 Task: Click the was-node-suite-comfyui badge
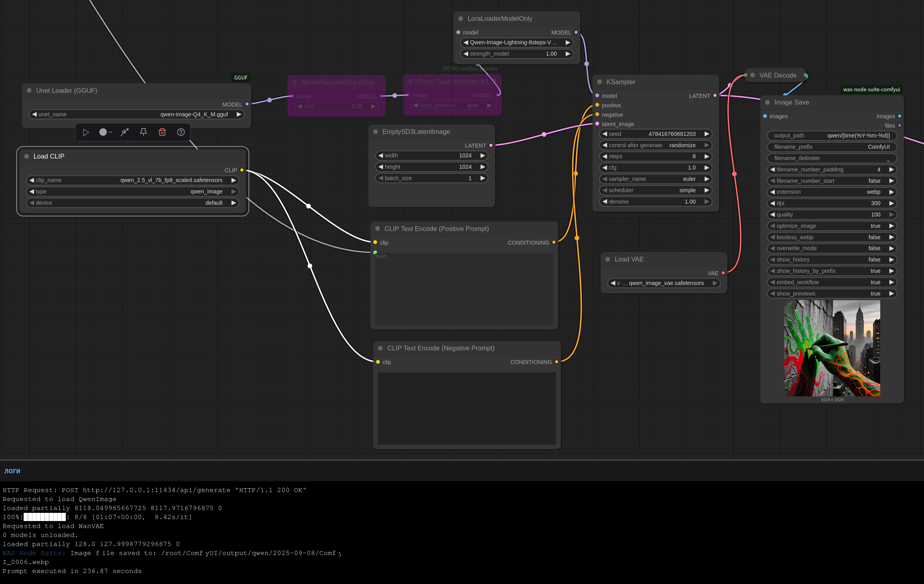[871, 89]
